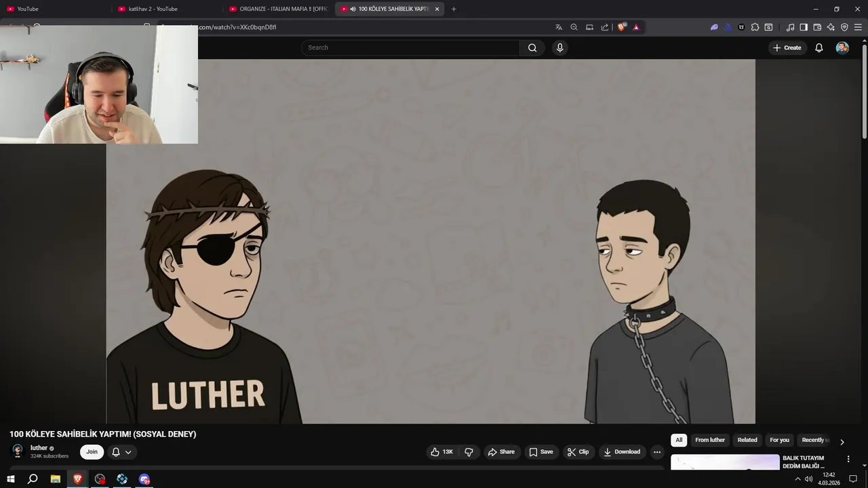This screenshot has width=868, height=488.
Task: Open the YouTube account avatar menu
Action: click(x=842, y=47)
